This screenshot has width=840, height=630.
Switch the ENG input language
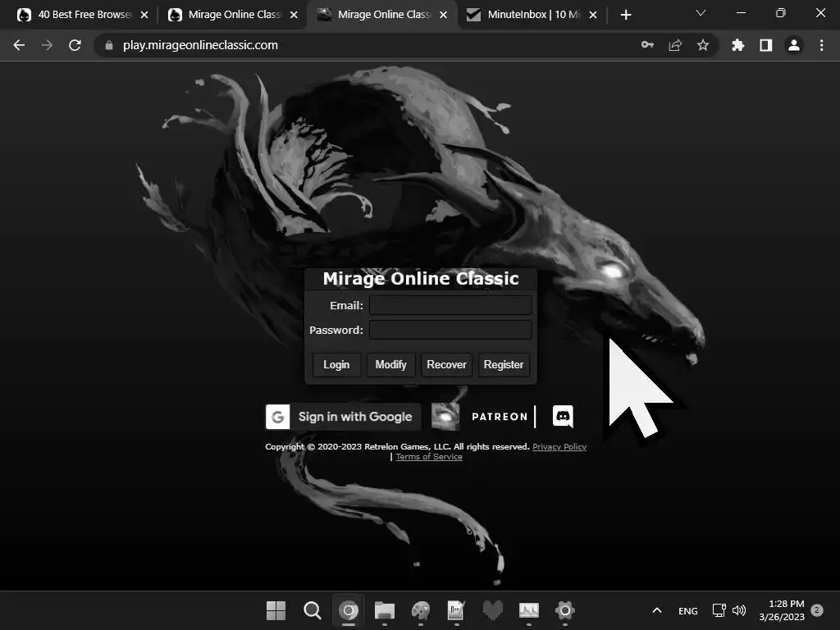(x=688, y=610)
